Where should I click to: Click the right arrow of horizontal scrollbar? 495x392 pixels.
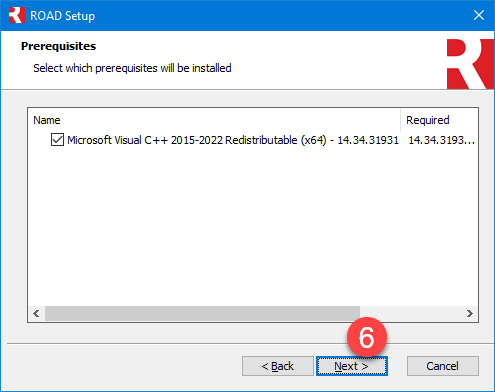[x=469, y=313]
